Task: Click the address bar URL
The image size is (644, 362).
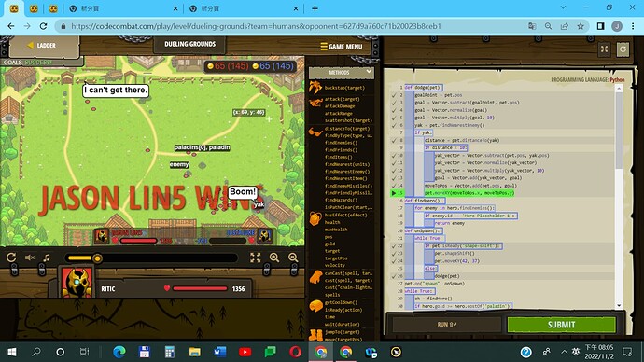Action: 256,26
